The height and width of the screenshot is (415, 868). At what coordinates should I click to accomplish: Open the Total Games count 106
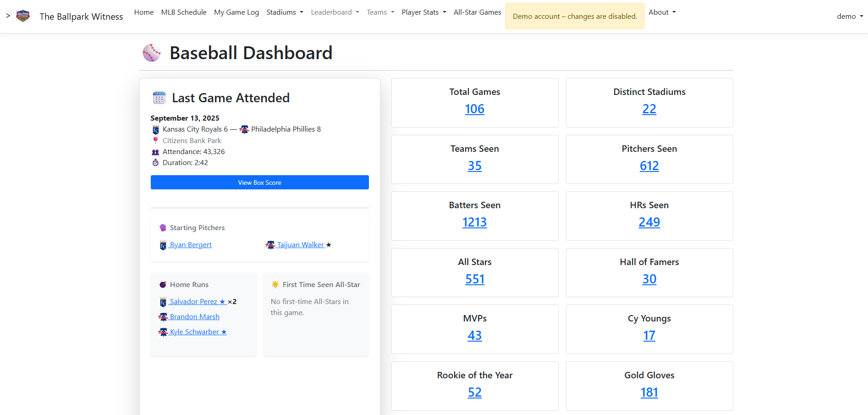(x=474, y=109)
